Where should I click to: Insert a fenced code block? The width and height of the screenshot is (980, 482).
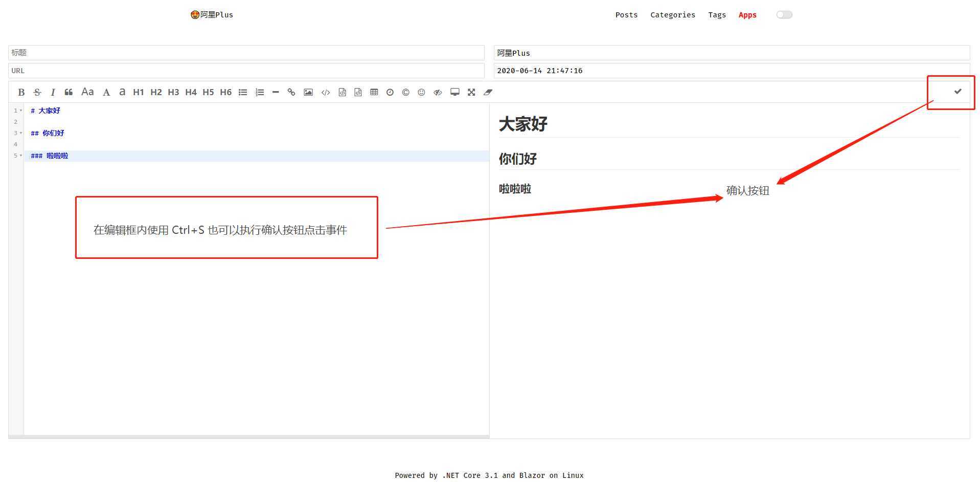[x=358, y=92]
